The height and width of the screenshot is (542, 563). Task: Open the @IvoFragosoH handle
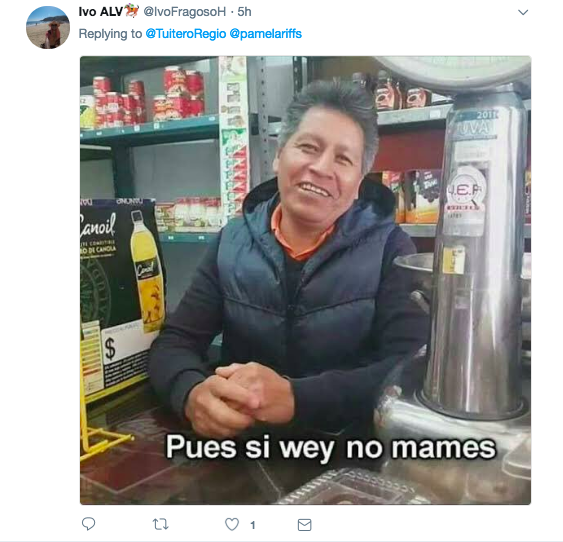[185, 12]
